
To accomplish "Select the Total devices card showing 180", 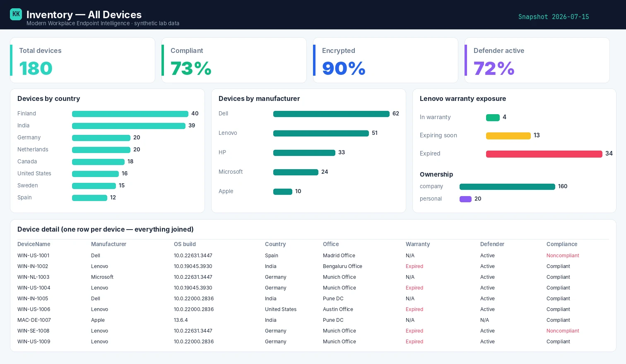I will click(x=82, y=60).
